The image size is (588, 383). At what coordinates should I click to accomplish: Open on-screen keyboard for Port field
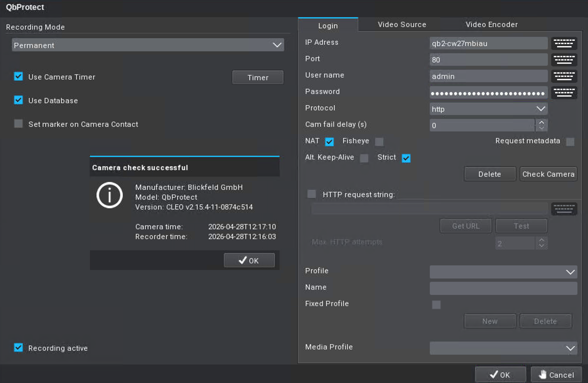pos(564,59)
